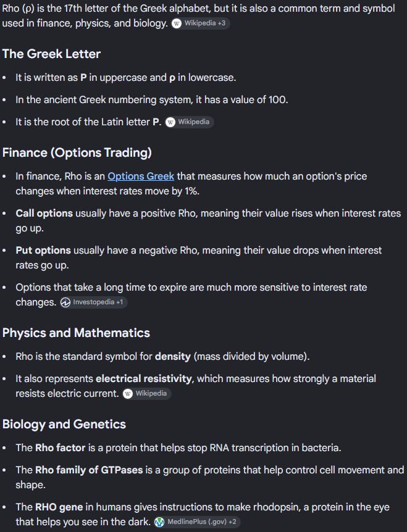The image size is (407, 532).
Task: Click 'The Greek Letter' heading
Action: [52, 54]
